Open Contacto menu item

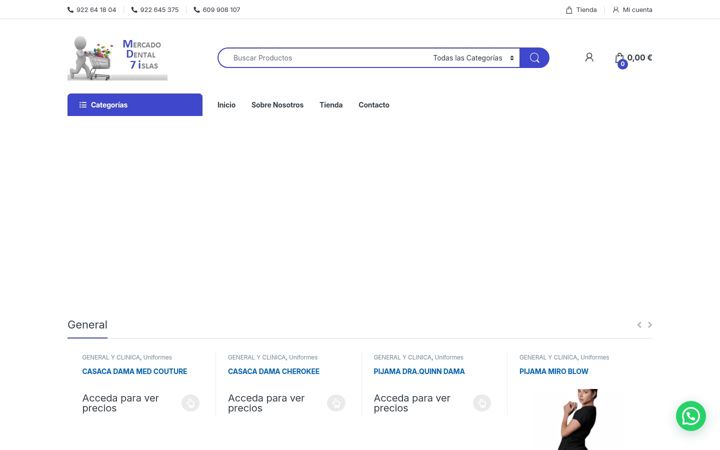(374, 105)
